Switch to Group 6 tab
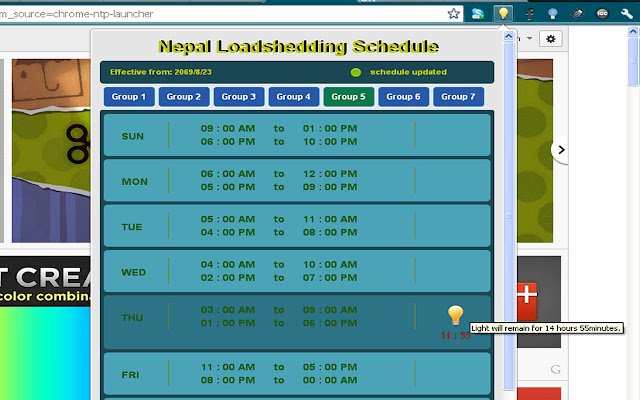The height and width of the screenshot is (400, 640). click(x=403, y=97)
